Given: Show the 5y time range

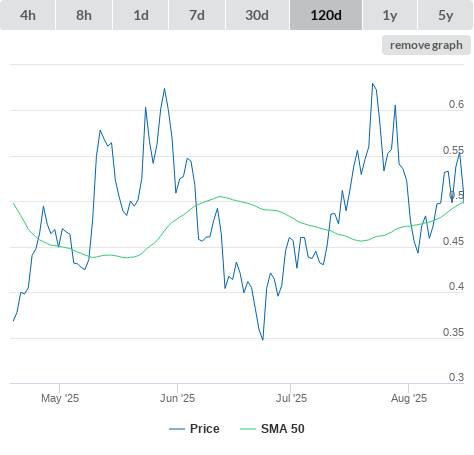Looking at the screenshot, I should point(446,15).
